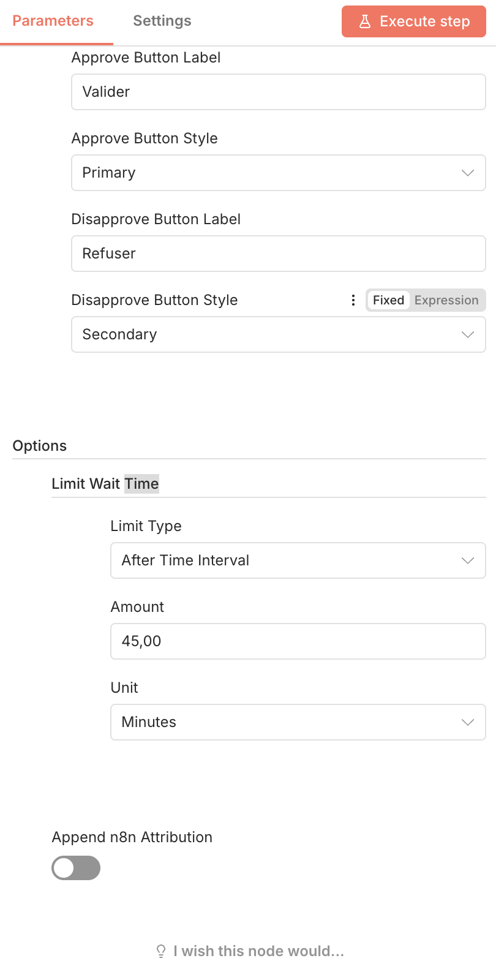Expand the Disapprove Button Style dropdown
496x980 pixels.
click(279, 334)
